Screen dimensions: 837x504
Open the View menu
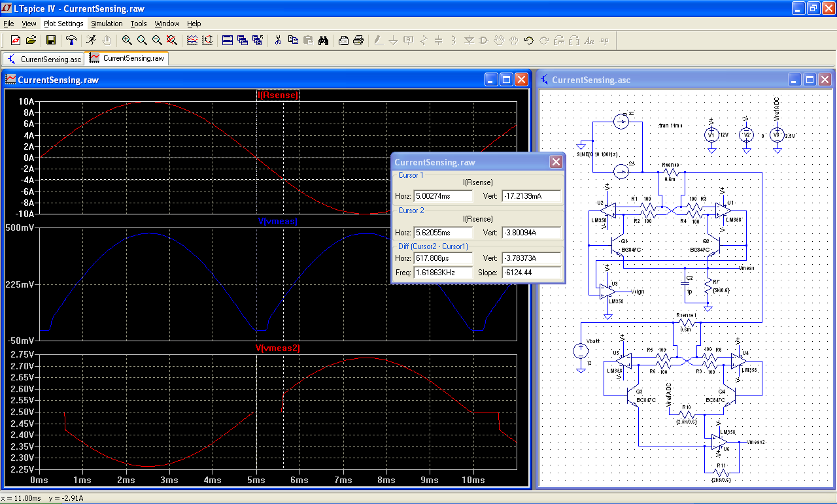point(29,24)
